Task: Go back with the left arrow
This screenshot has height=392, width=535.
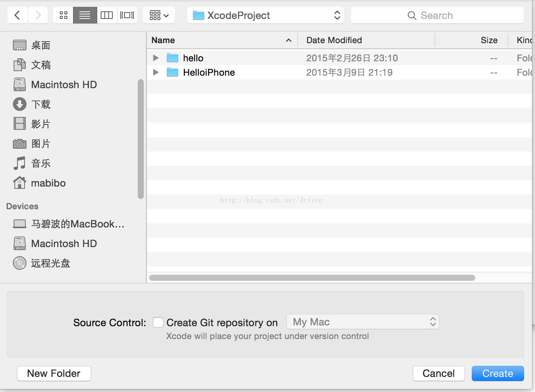Action: click(x=17, y=15)
